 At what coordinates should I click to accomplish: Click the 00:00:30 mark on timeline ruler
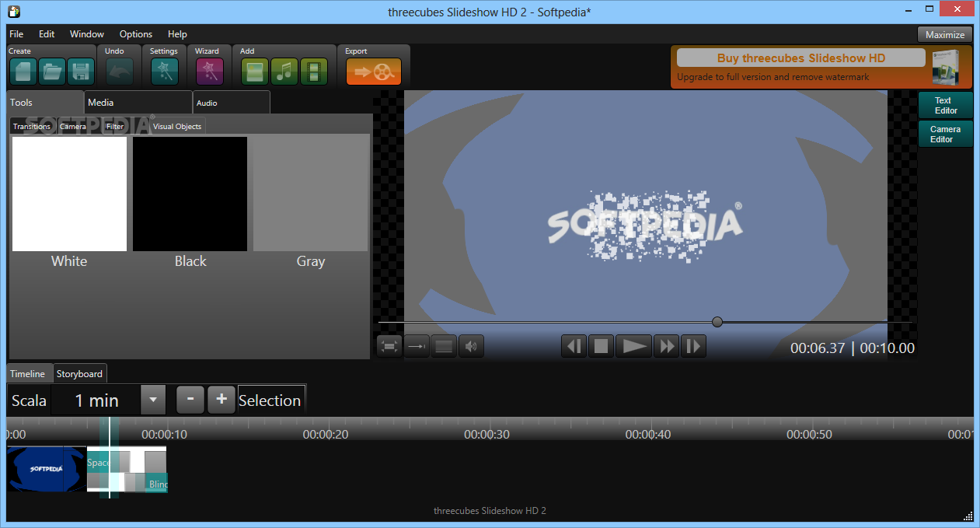pyautogui.click(x=487, y=435)
